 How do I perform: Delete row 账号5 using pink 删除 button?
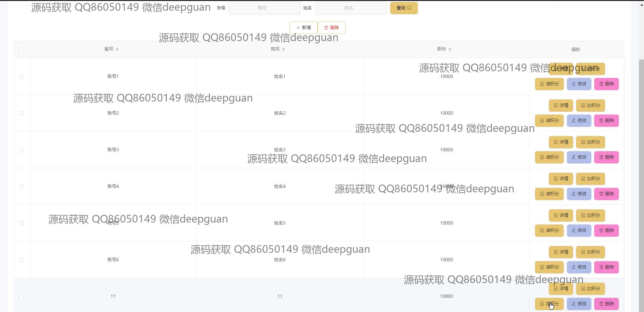[x=606, y=231]
